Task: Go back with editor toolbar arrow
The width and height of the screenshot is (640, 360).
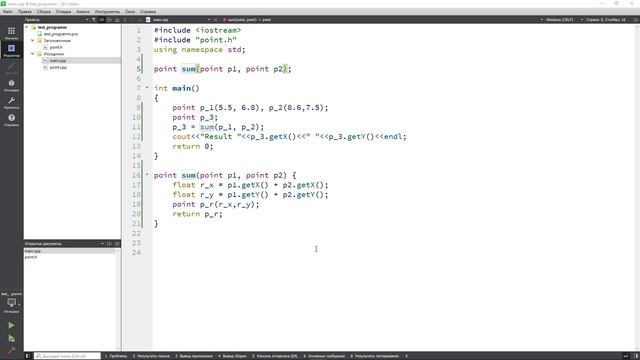Action: (125, 20)
